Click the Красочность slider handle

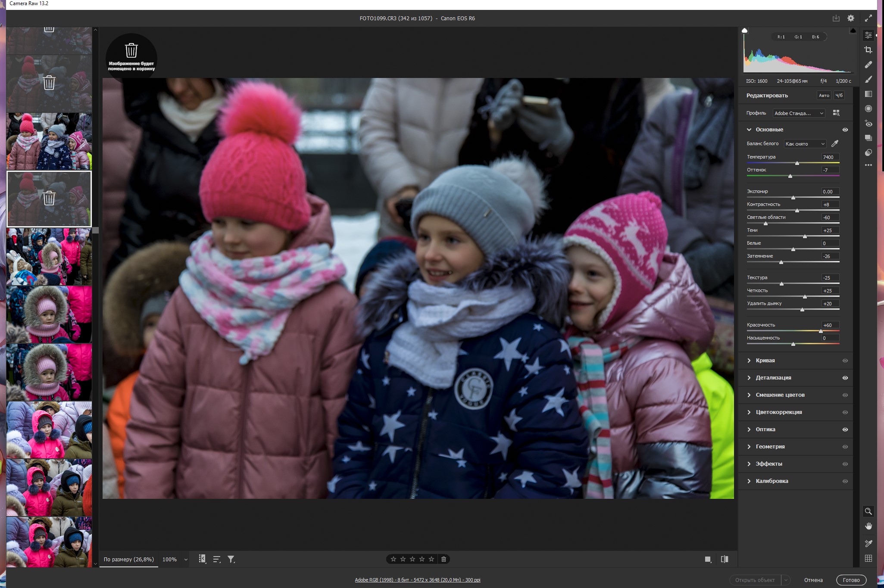tap(821, 331)
